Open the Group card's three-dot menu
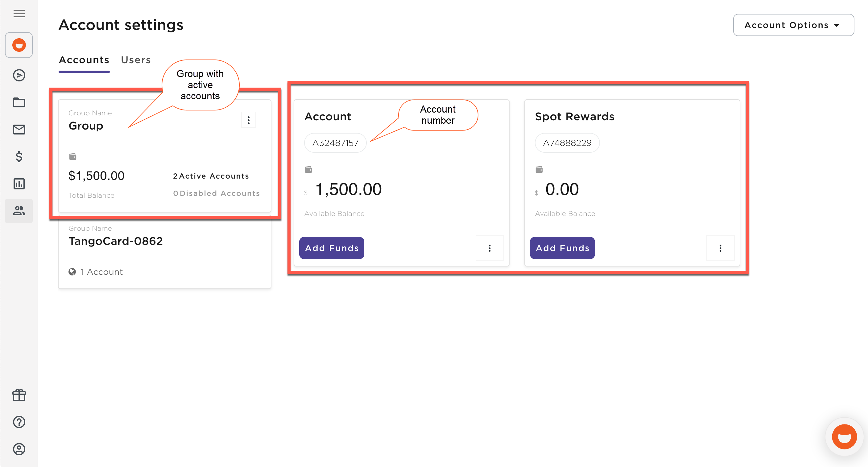 (249, 120)
